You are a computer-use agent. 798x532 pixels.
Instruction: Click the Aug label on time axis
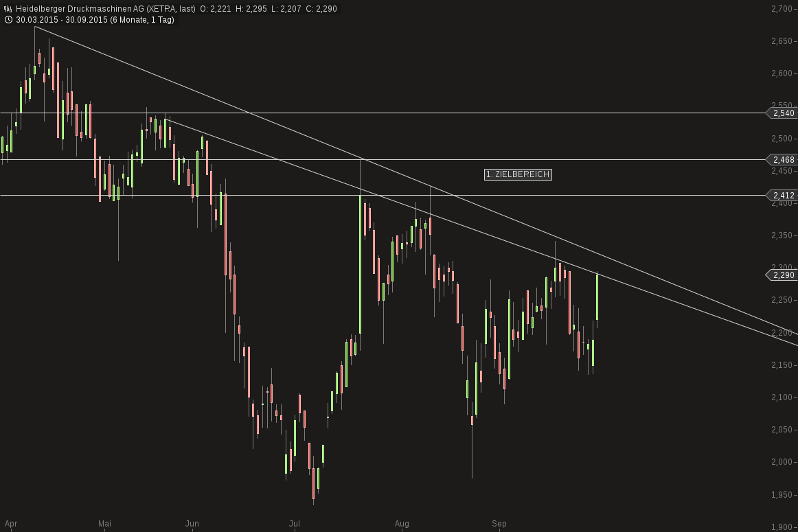[402, 523]
